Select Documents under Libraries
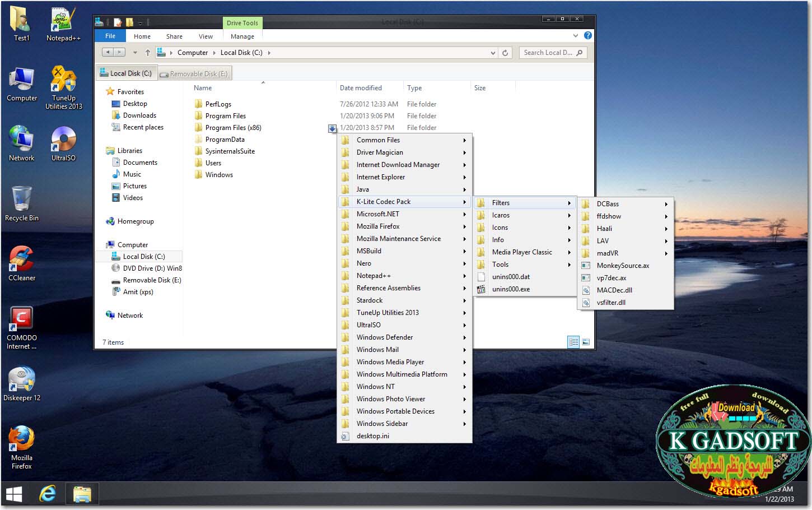This screenshot has width=812, height=510. click(x=140, y=163)
